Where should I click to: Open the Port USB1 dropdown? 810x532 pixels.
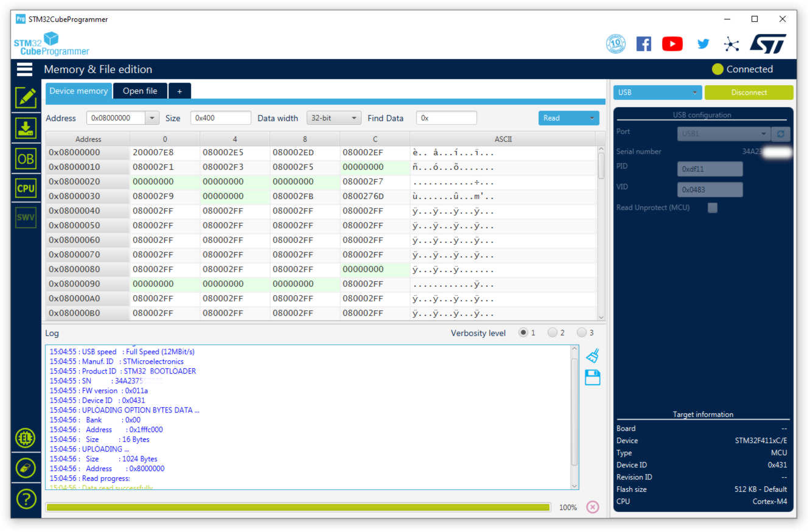(724, 134)
